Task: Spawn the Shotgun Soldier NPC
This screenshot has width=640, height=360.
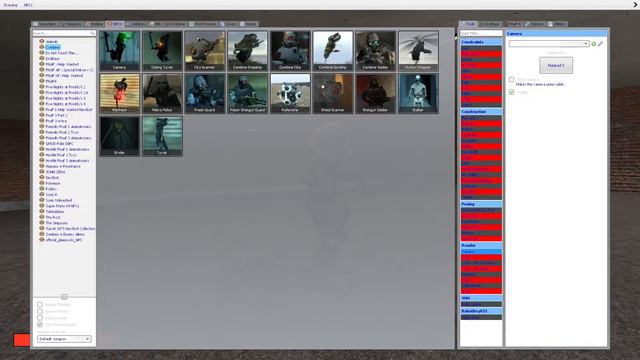Action: point(375,93)
